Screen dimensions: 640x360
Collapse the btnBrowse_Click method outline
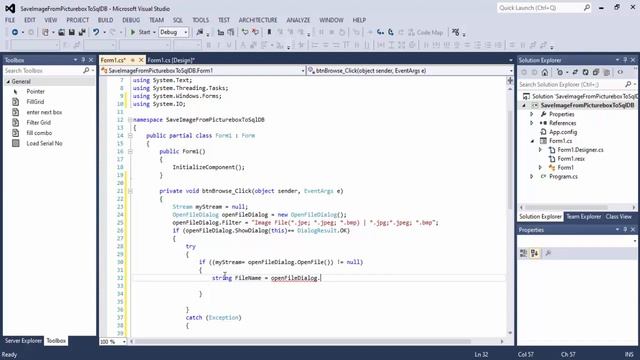[x=130, y=191]
